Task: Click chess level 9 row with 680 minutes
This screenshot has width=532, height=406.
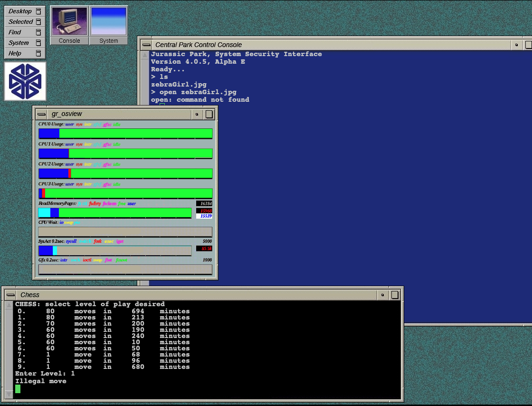Action: [104, 367]
